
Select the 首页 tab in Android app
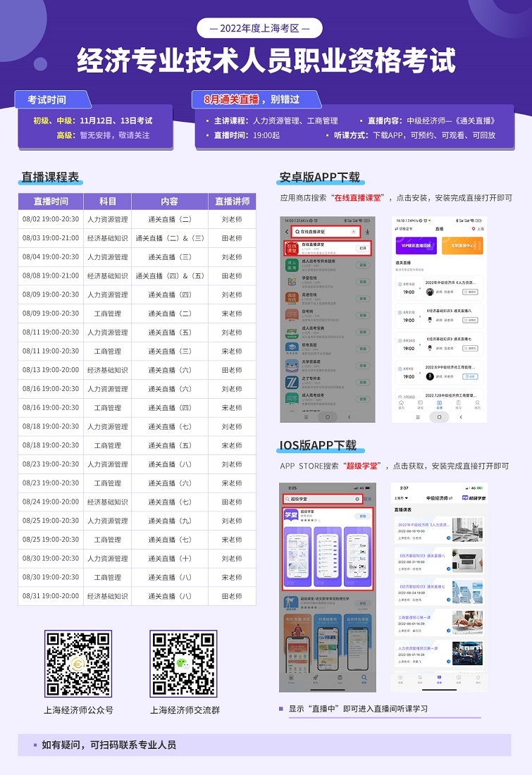click(x=401, y=405)
